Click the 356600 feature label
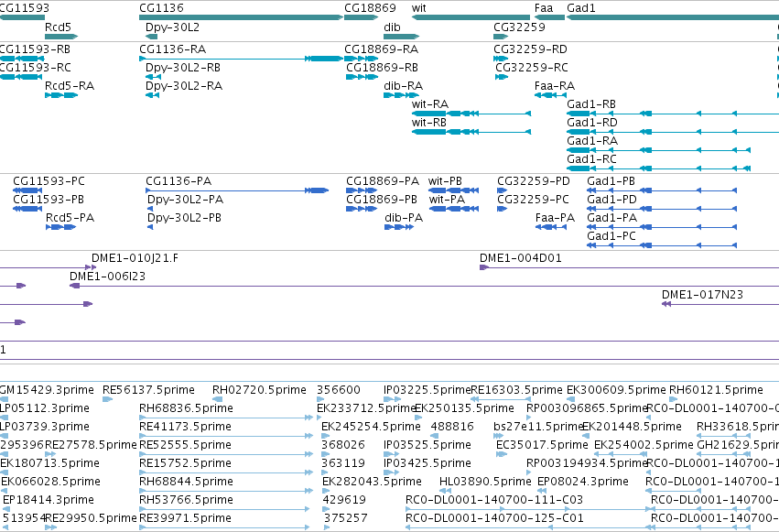The width and height of the screenshot is (779, 532). [339, 389]
